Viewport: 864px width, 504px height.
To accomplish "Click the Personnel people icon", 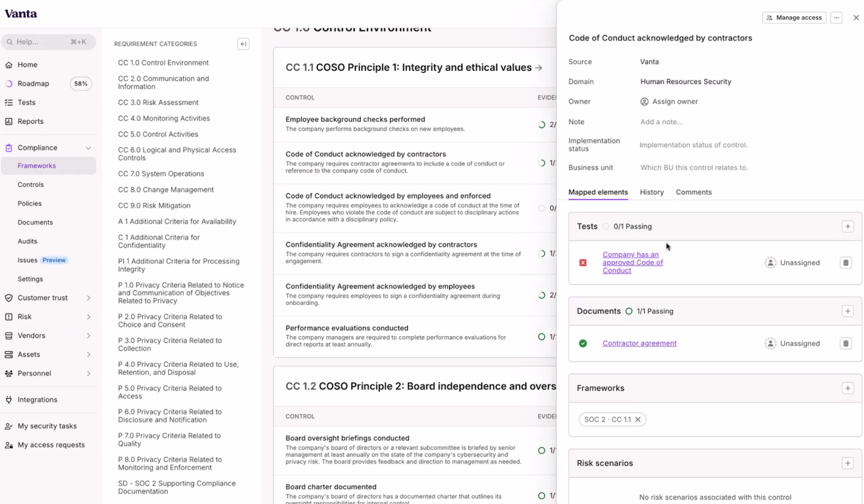I will click(9, 373).
